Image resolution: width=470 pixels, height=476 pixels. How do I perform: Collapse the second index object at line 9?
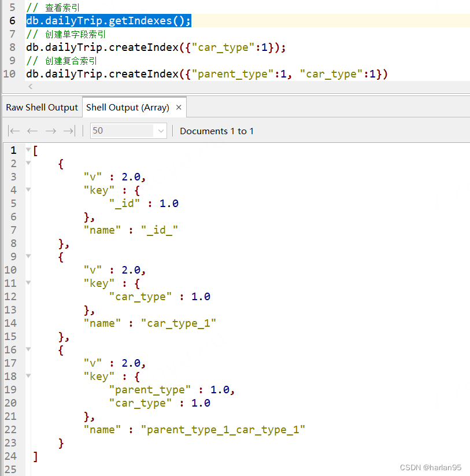pos(28,256)
